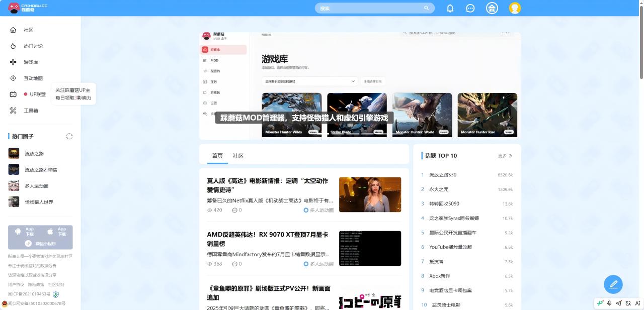Switch to the 社区 tab in feed

[x=238, y=156]
